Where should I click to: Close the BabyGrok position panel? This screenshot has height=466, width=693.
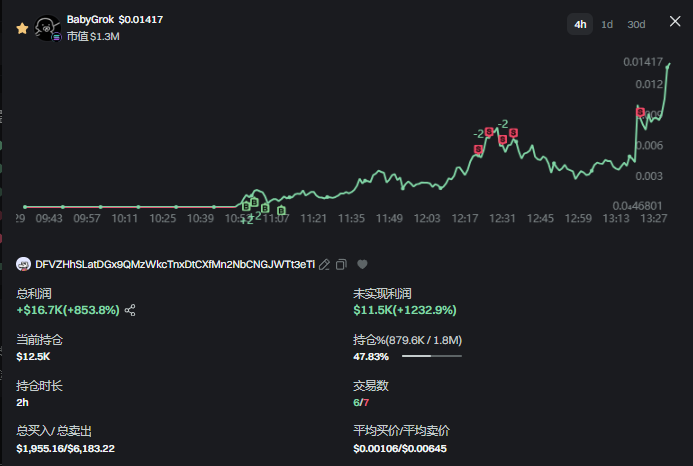pyautogui.click(x=675, y=21)
